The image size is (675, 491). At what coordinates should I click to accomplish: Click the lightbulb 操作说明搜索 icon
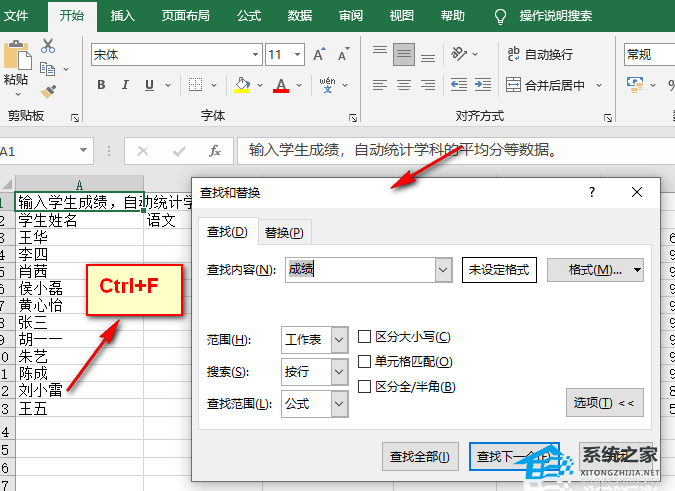pyautogui.click(x=500, y=16)
